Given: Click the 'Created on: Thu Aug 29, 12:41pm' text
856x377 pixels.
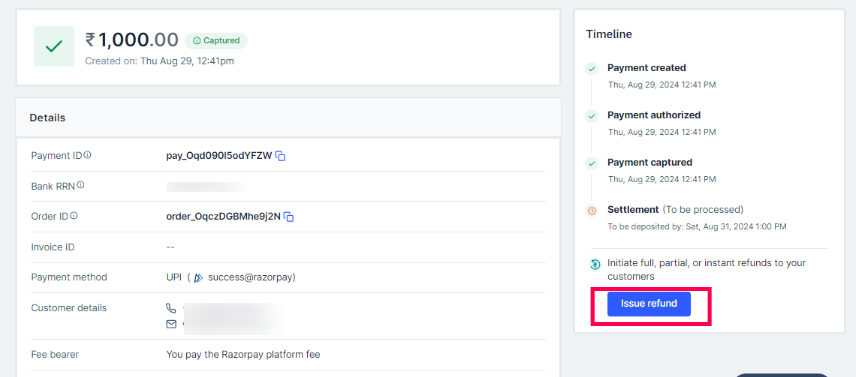Looking at the screenshot, I should pos(159,61).
